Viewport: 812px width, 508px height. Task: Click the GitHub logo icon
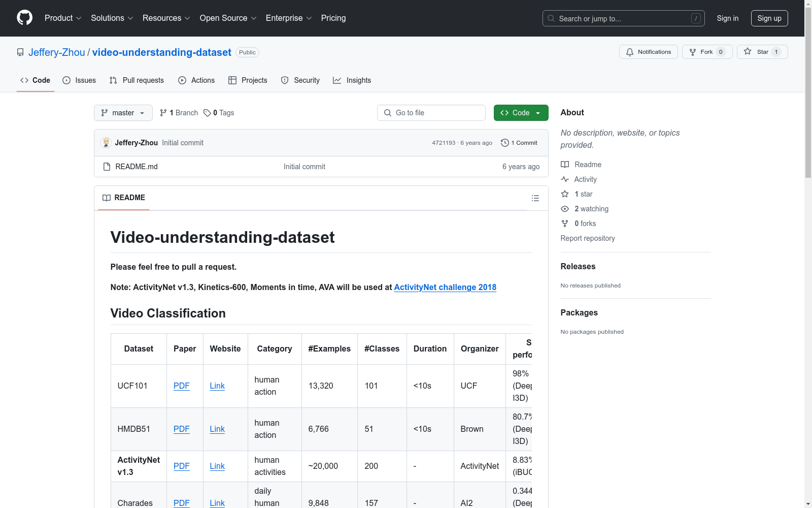(24, 18)
